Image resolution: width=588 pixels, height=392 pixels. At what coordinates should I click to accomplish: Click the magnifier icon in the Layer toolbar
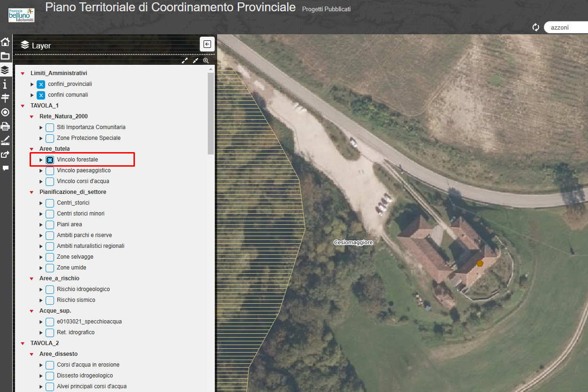point(206,61)
